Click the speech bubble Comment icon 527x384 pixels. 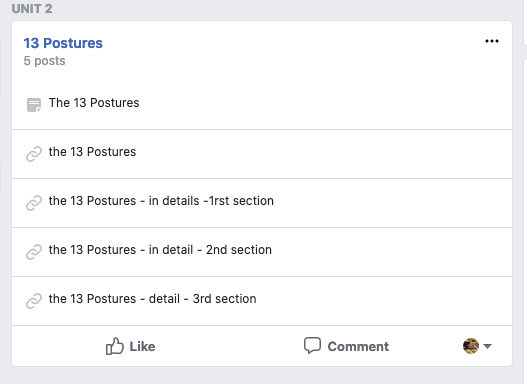point(312,345)
